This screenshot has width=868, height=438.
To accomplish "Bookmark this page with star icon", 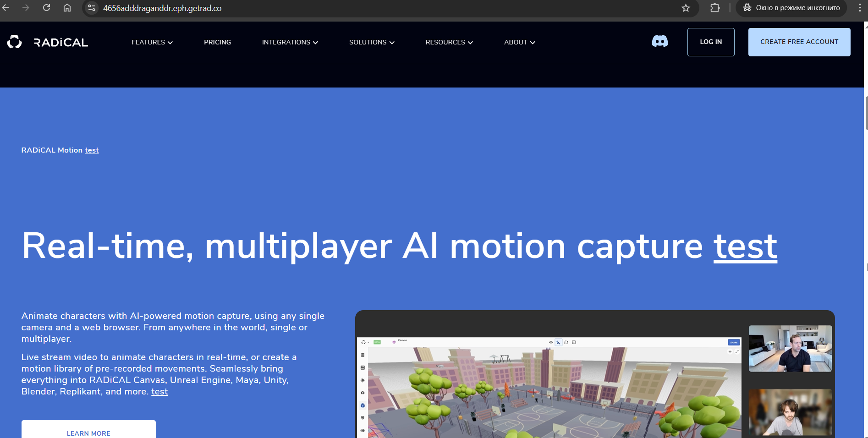I will point(686,8).
